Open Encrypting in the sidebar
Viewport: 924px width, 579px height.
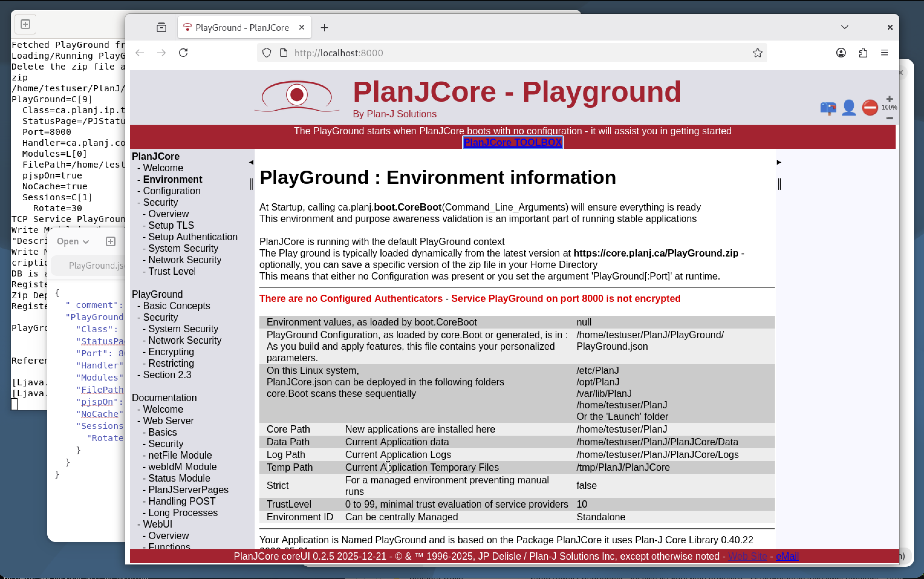tap(171, 352)
